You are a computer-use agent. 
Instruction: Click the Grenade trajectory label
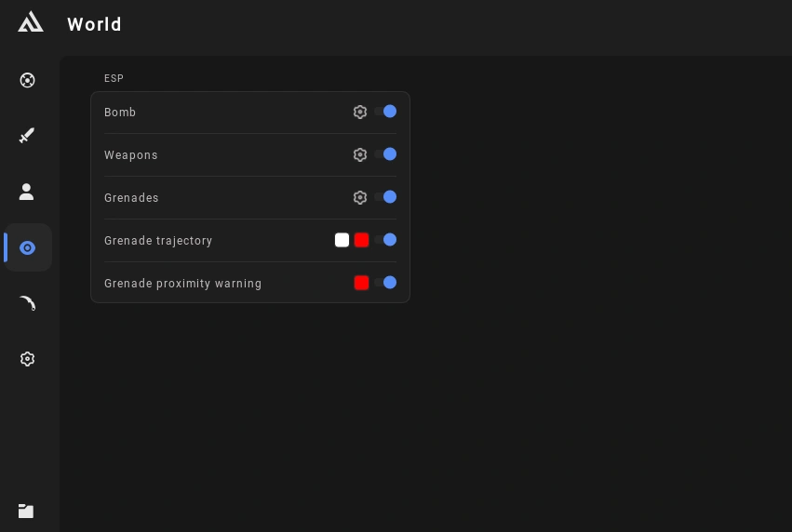(x=158, y=241)
